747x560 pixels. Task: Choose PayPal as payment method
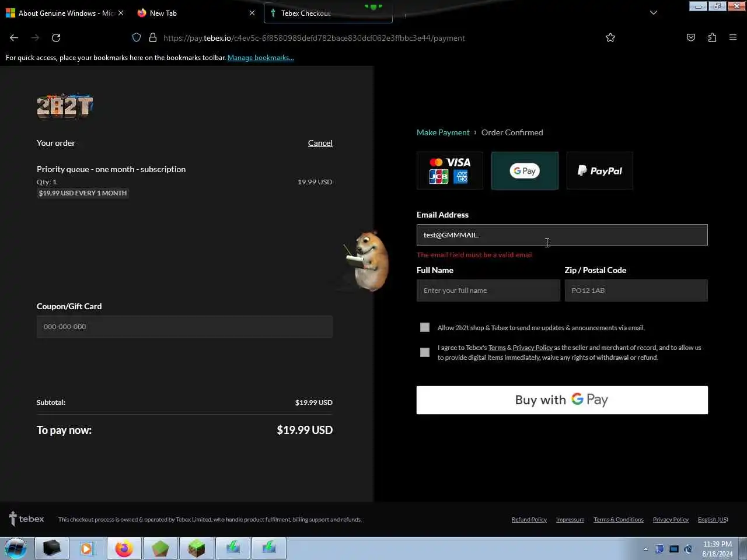click(x=599, y=170)
